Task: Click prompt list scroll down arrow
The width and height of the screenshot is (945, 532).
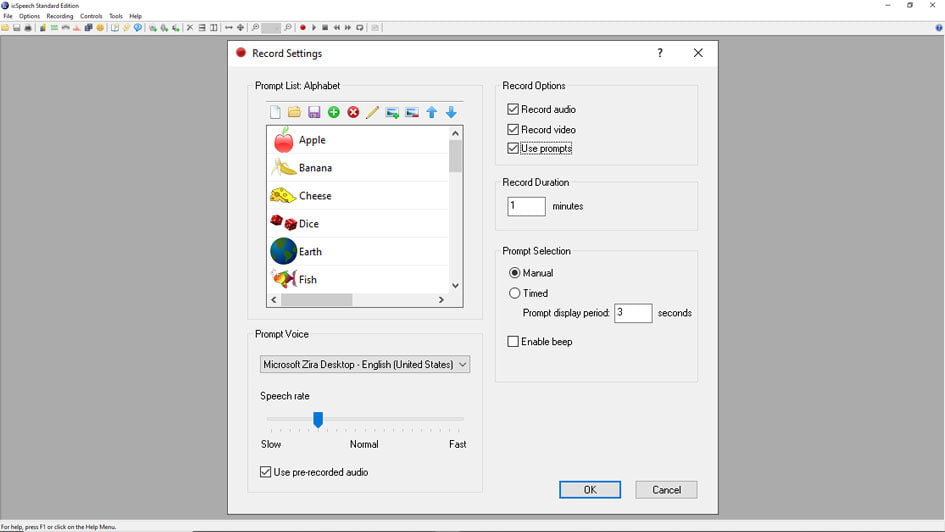Action: (x=456, y=286)
